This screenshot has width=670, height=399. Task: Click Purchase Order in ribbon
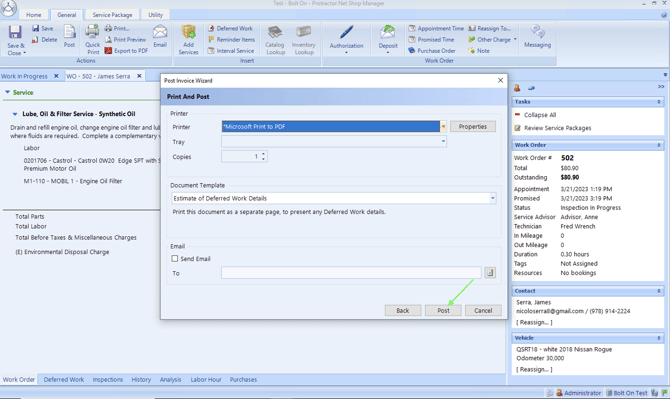click(432, 50)
